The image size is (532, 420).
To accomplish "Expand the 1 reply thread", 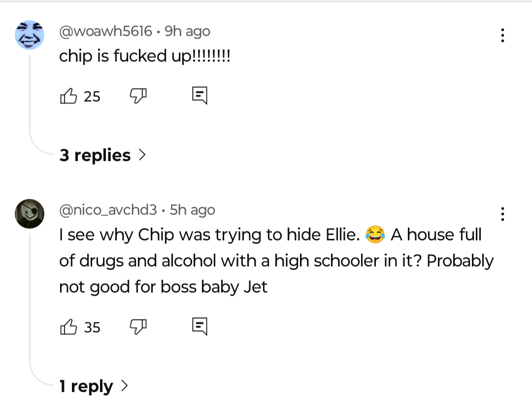I will point(94,386).
